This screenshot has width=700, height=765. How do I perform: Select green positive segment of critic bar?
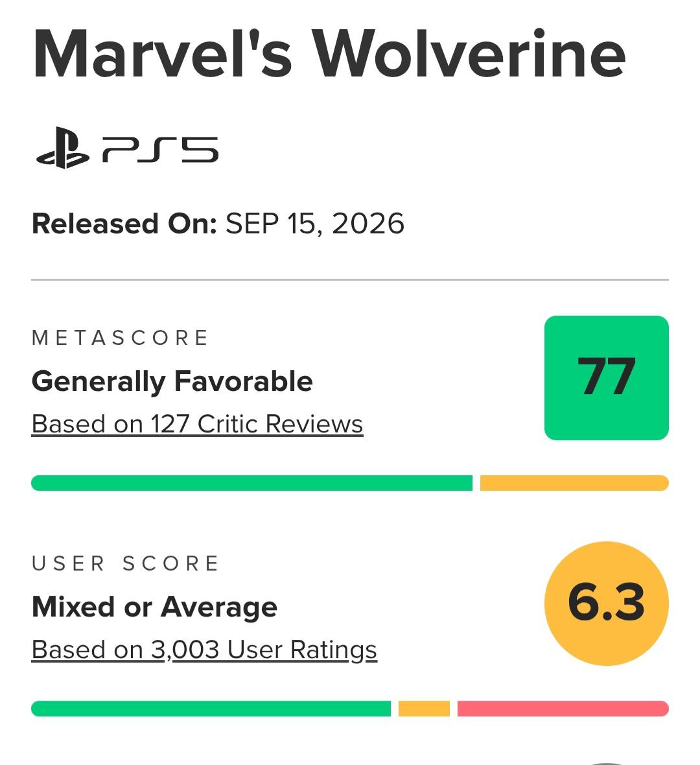click(x=251, y=483)
